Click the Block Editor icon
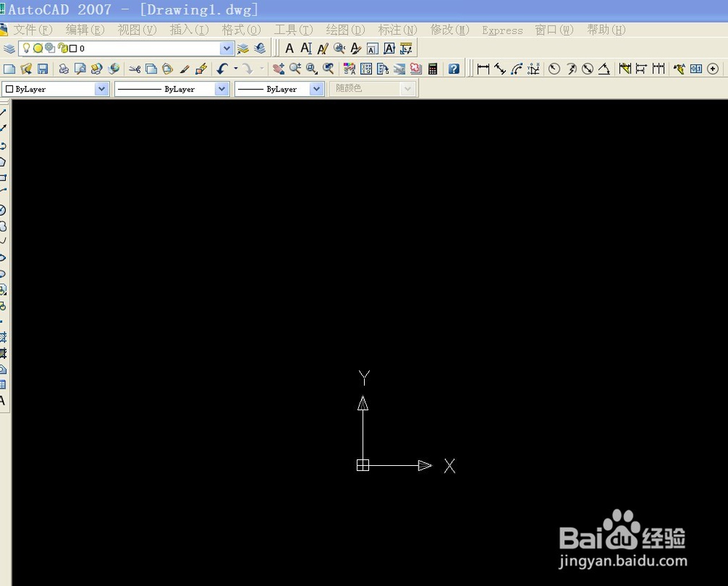The image size is (728, 586). click(201, 69)
